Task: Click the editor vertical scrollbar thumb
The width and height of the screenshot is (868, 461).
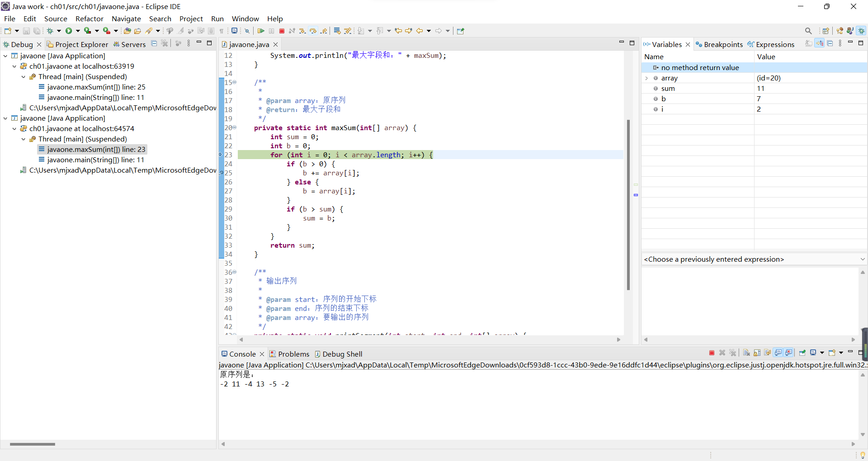Action: click(x=628, y=204)
